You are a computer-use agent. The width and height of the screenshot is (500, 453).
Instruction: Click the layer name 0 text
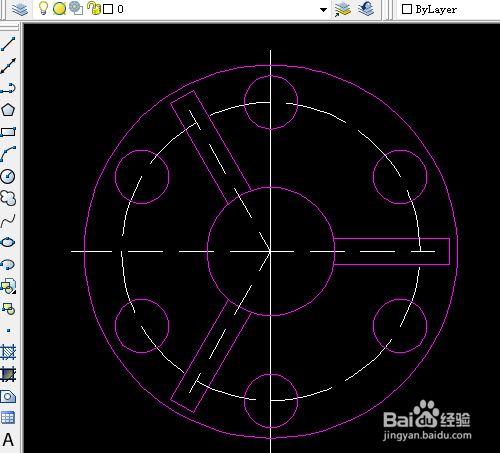(x=120, y=9)
